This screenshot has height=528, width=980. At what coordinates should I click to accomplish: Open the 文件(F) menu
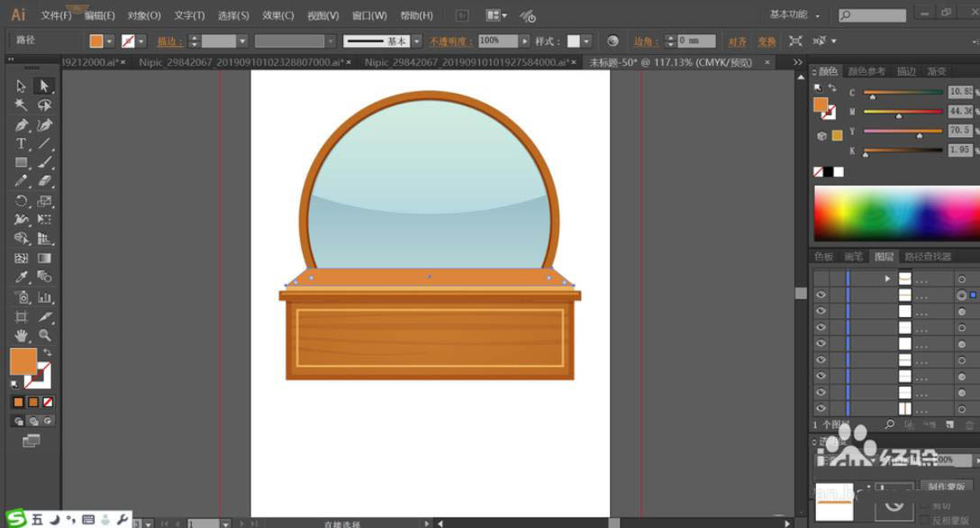coord(56,15)
